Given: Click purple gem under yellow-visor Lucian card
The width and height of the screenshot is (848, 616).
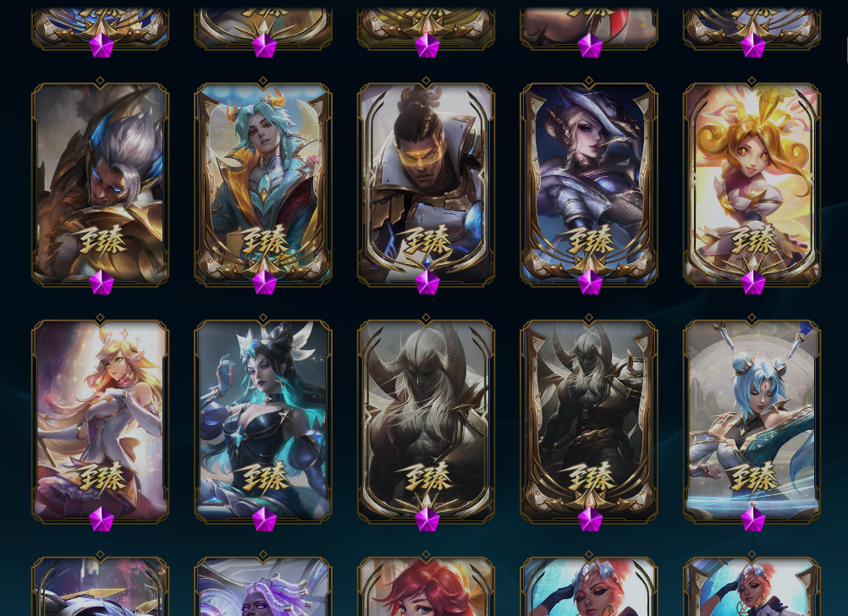Looking at the screenshot, I should pyautogui.click(x=427, y=283).
